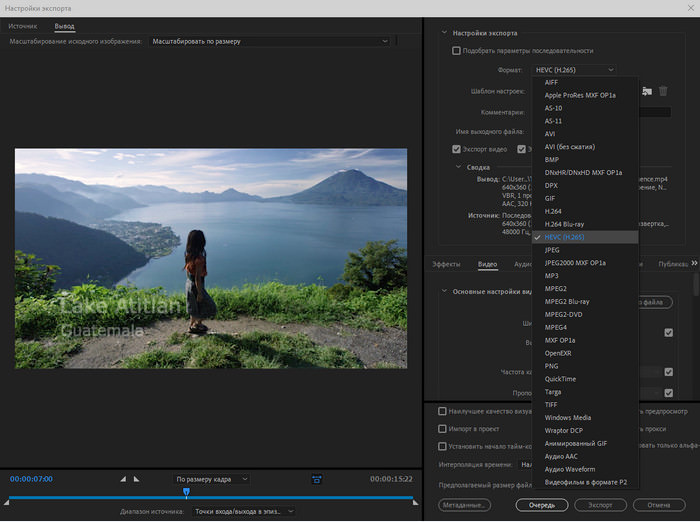Click the Очередь button
This screenshot has height=522, width=700.
[x=542, y=505]
